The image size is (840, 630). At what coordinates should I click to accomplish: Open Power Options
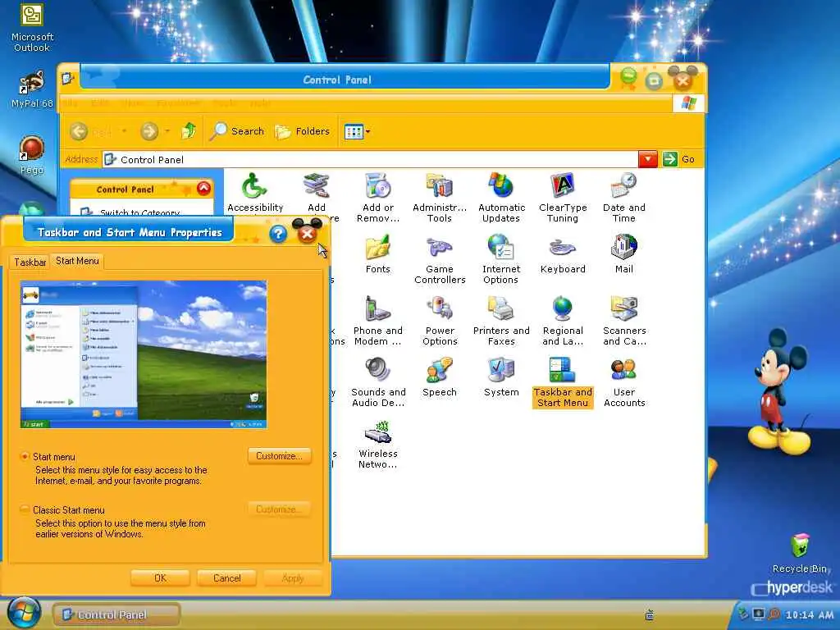[x=440, y=321]
